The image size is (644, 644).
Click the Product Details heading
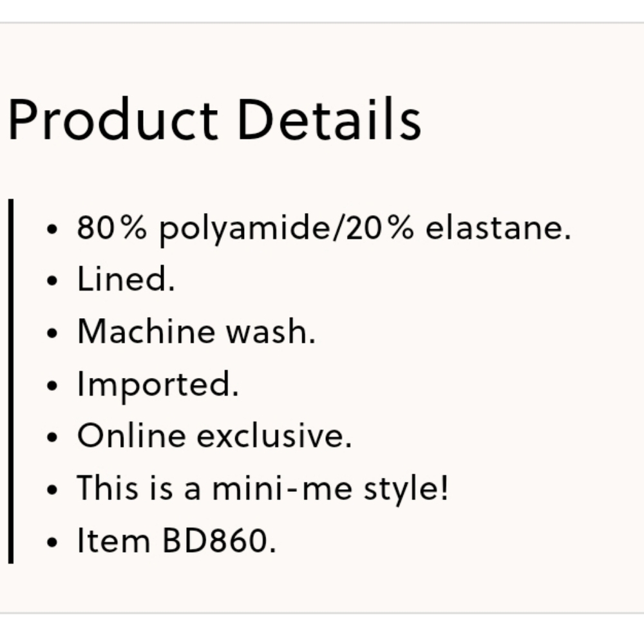click(214, 120)
